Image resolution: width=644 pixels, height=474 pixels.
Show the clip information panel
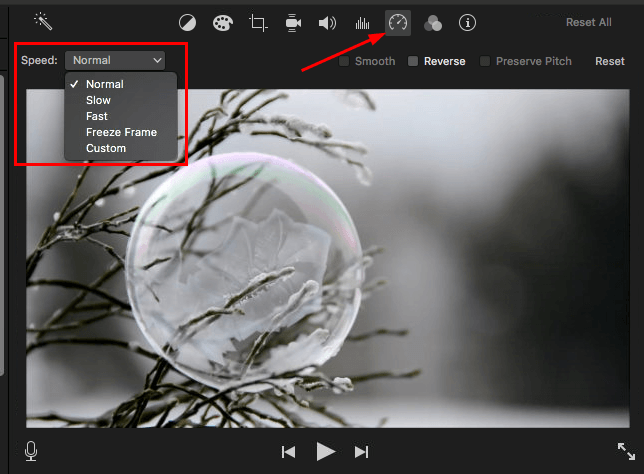467,23
